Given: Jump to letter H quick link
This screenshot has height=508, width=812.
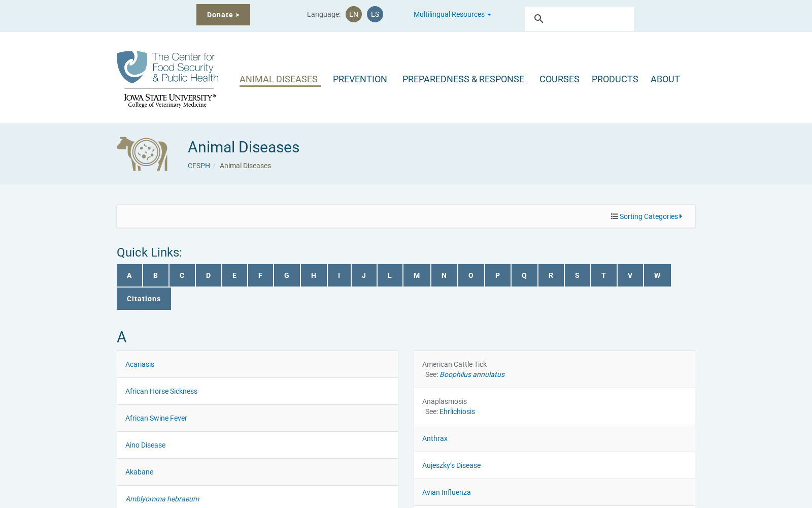Looking at the screenshot, I should point(314,275).
